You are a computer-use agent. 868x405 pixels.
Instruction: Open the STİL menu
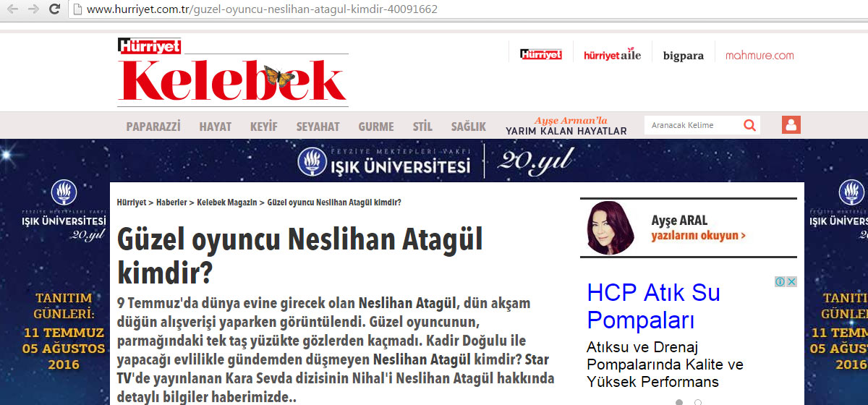(422, 127)
